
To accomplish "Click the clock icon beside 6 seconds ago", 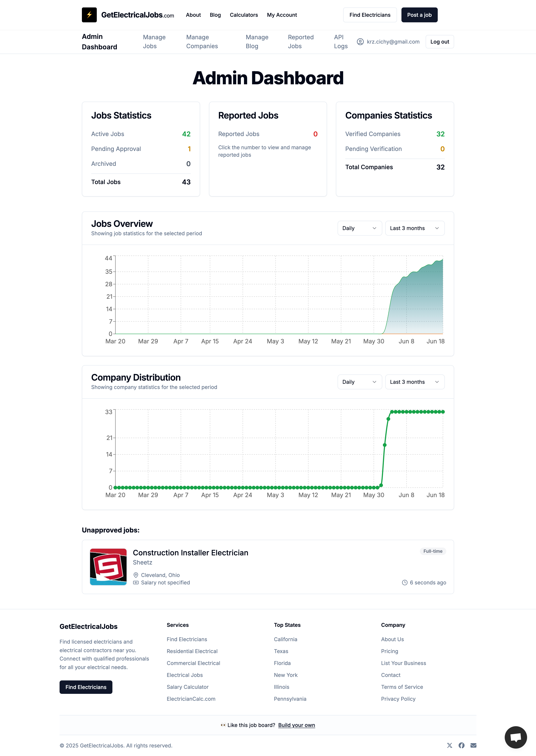I will [405, 582].
